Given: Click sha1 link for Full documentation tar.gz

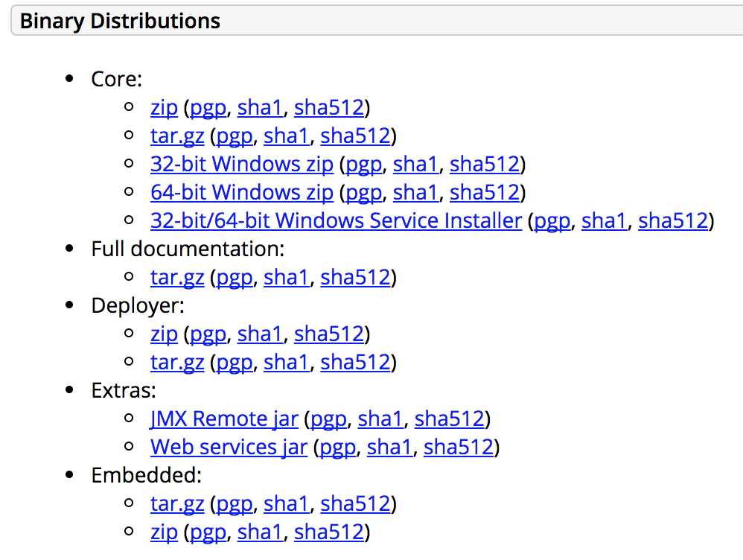Looking at the screenshot, I should [x=286, y=277].
